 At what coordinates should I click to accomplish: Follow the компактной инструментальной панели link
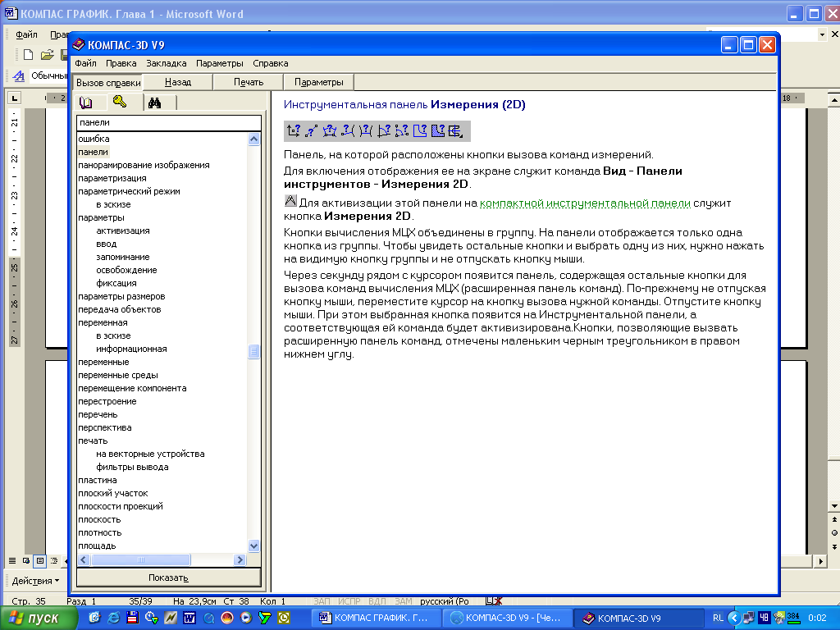point(585,203)
